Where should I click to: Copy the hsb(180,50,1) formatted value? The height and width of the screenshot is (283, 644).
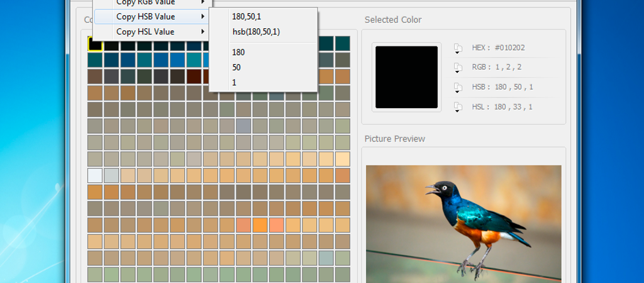(x=263, y=31)
